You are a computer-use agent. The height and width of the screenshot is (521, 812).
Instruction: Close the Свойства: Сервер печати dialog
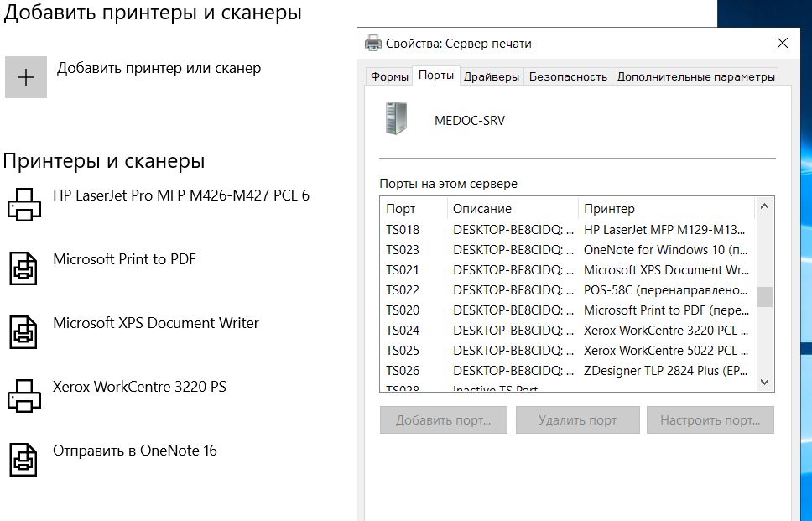[x=783, y=43]
